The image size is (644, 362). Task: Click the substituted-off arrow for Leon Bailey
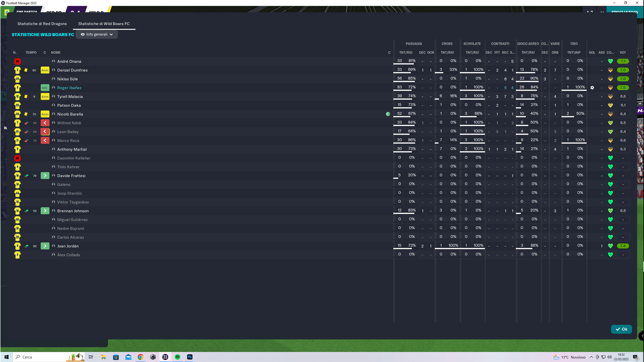[45, 132]
